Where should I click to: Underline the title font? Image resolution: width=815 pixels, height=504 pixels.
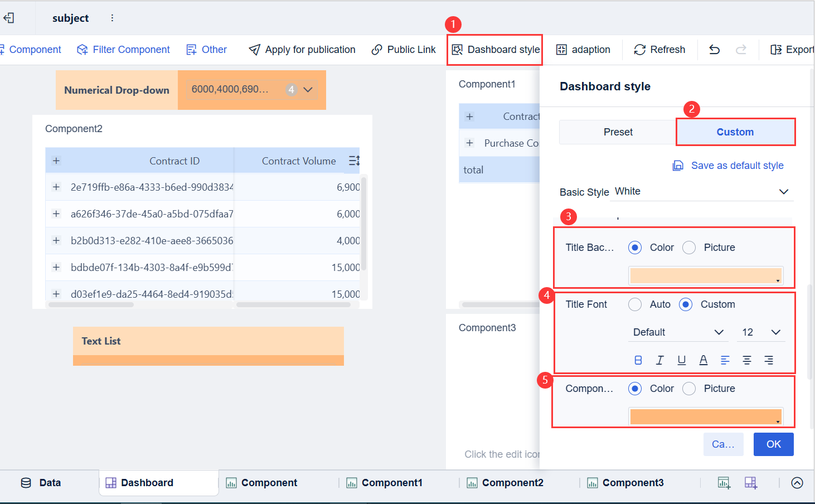(x=681, y=360)
